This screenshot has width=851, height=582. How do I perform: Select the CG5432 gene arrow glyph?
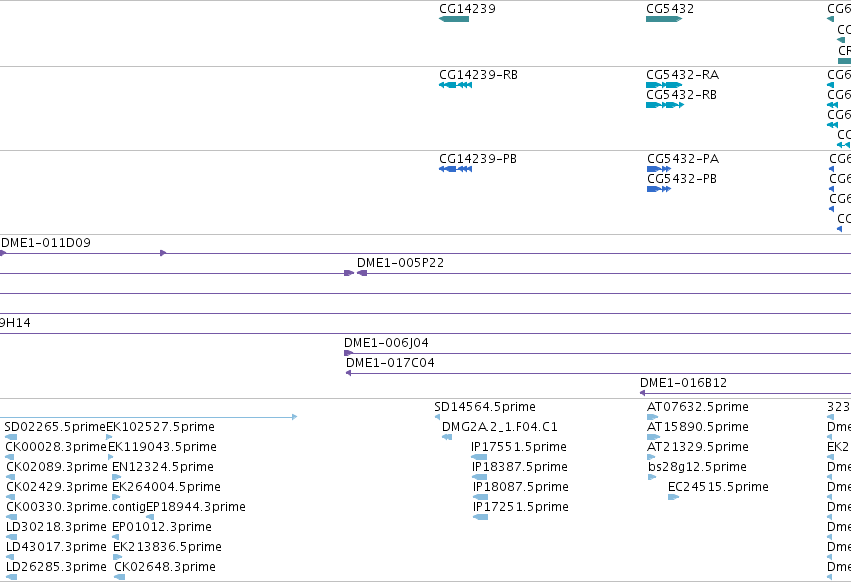pyautogui.click(x=664, y=19)
